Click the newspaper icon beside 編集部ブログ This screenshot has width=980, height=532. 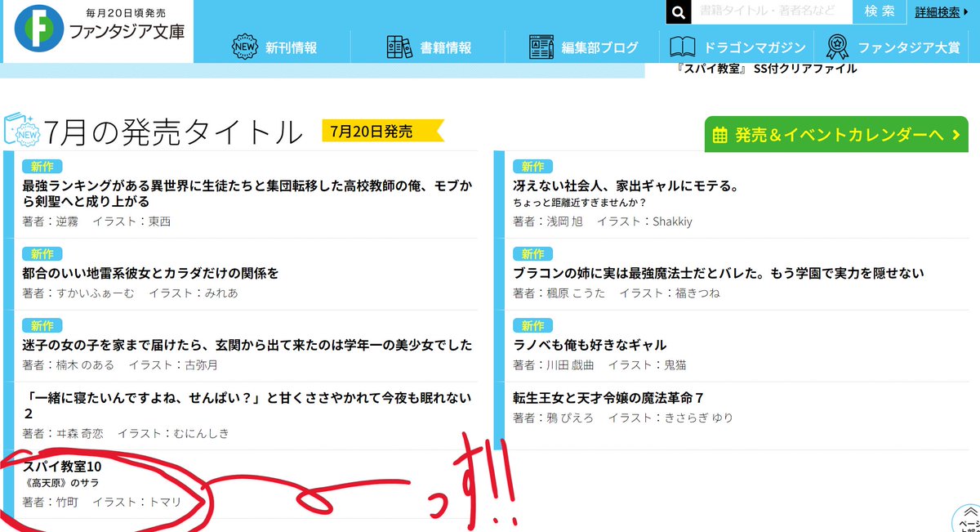[x=541, y=47]
